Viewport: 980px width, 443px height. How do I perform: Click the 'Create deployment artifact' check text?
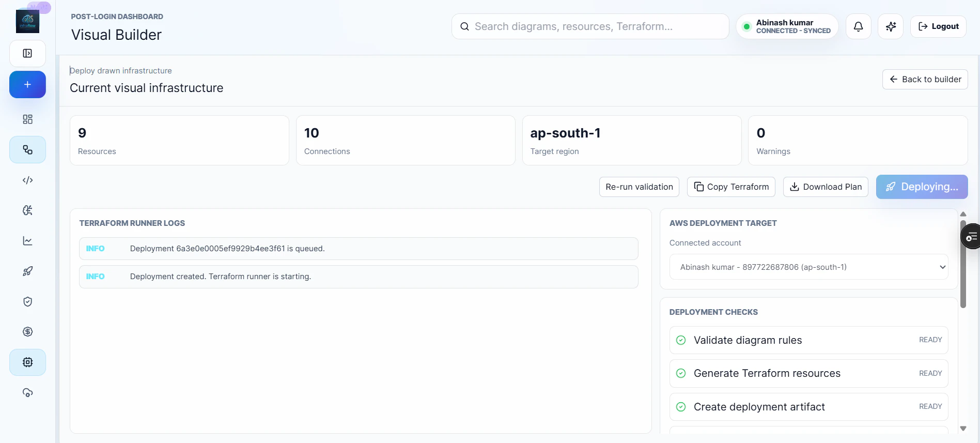[x=759, y=407]
